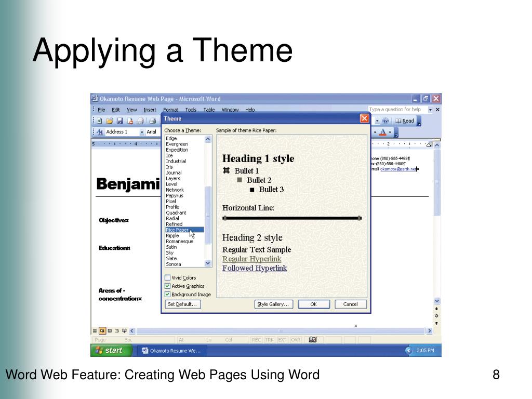The height and width of the screenshot is (399, 532).
Task: Click the E-mail envelope toolbar icon
Action: click(140, 121)
